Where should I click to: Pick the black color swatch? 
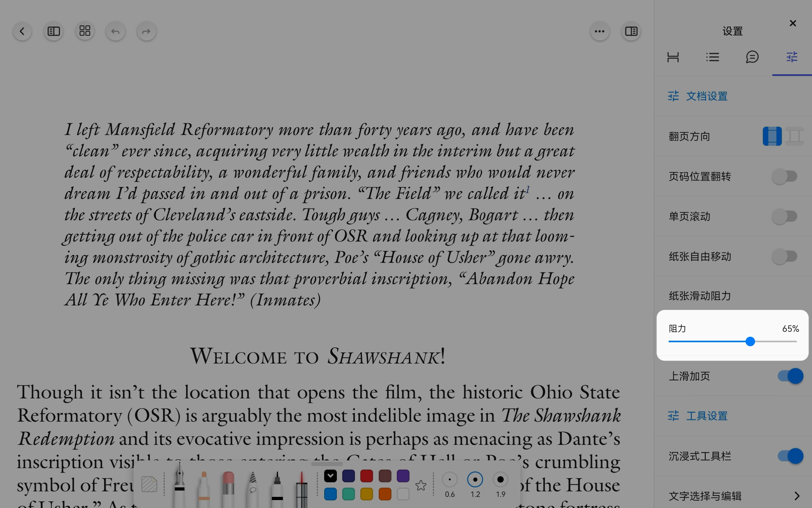click(x=331, y=476)
